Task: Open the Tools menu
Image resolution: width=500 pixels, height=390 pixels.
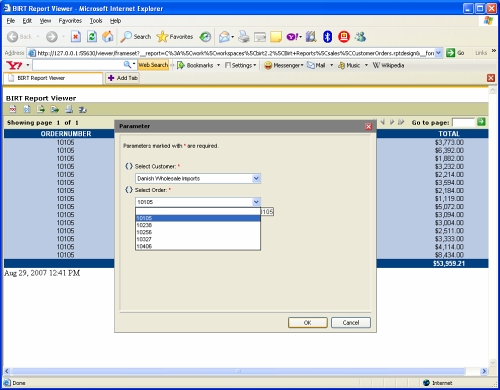Action: tap(96, 21)
